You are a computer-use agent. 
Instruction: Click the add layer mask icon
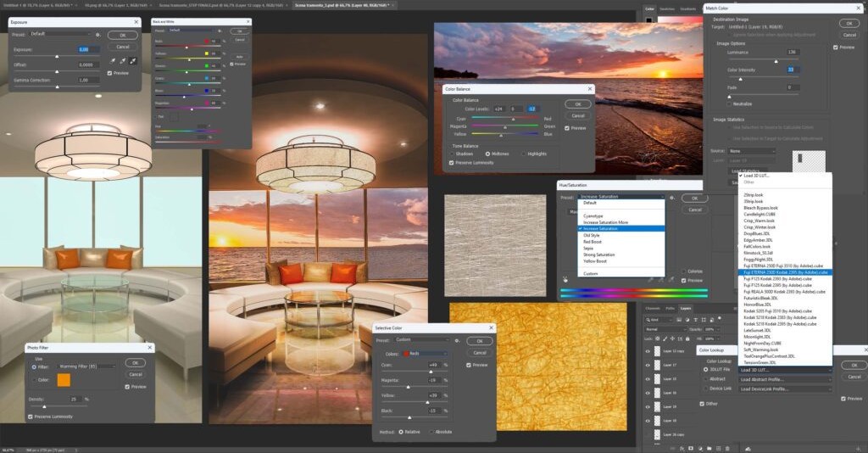(691, 449)
